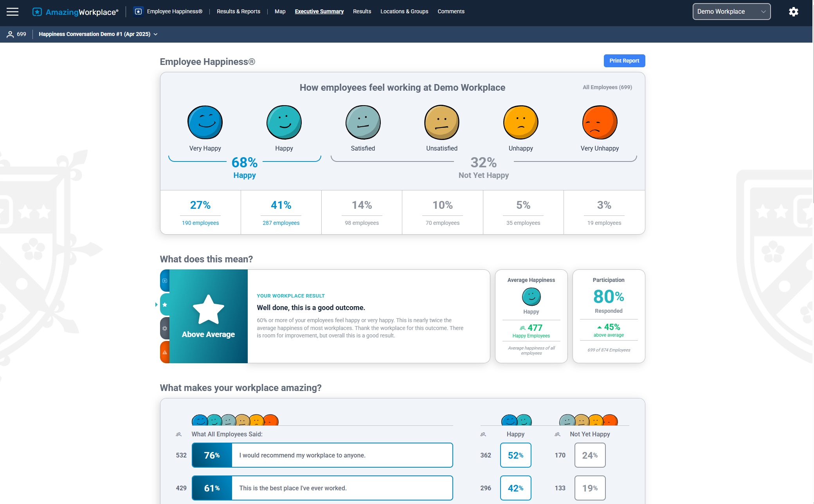
Task: Expand the Happiness Conversation Demo #1 selector
Action: (98, 34)
